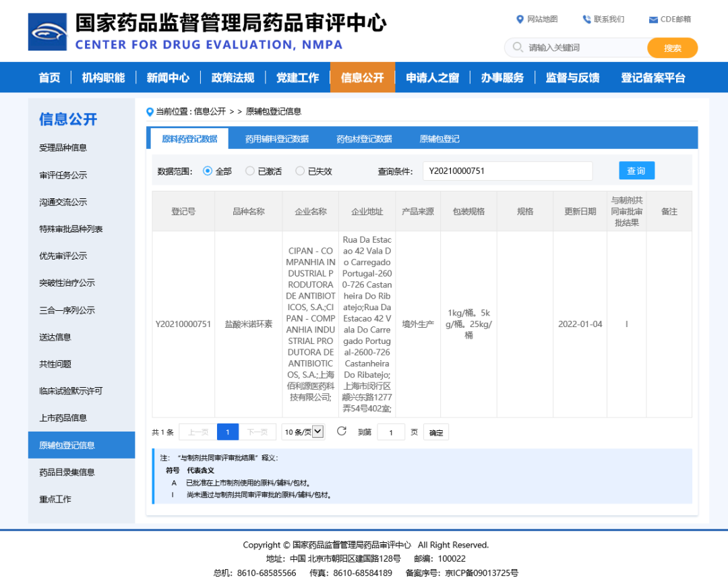Screen dimensions: 728x586
Task: Select the 全部 radio button
Action: tap(208, 171)
